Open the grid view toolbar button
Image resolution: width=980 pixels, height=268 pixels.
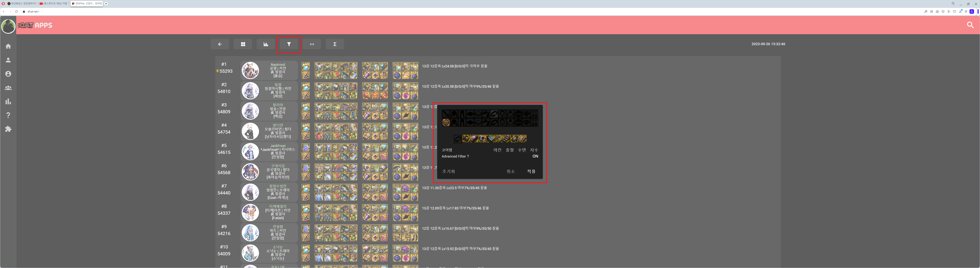point(243,44)
